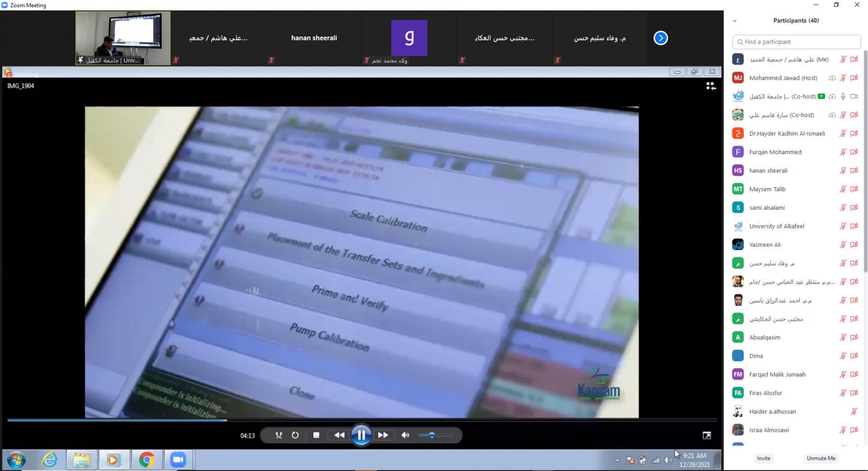Show next participants in gallery strip

coord(660,38)
